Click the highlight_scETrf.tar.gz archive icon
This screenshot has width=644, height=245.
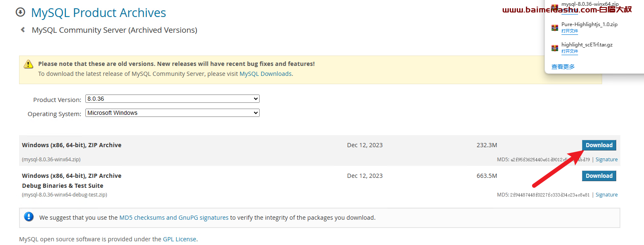click(x=555, y=48)
